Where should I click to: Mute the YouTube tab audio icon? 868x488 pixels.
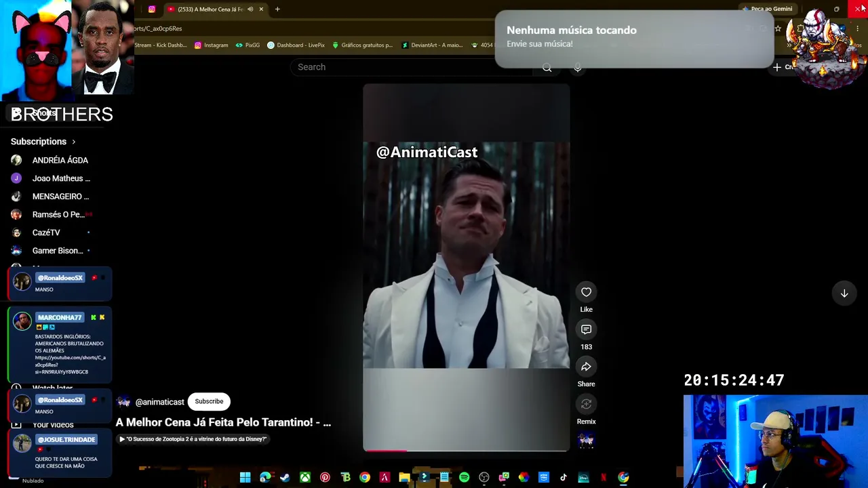(250, 9)
